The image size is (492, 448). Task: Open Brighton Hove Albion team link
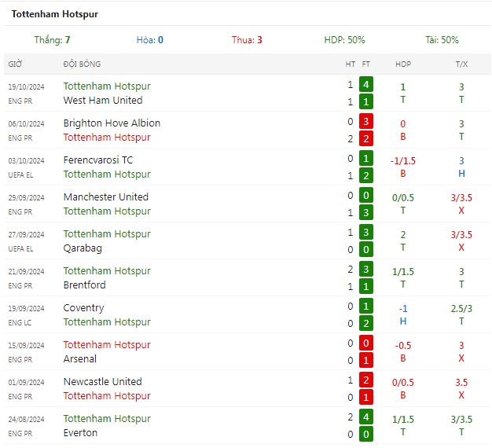pos(112,123)
